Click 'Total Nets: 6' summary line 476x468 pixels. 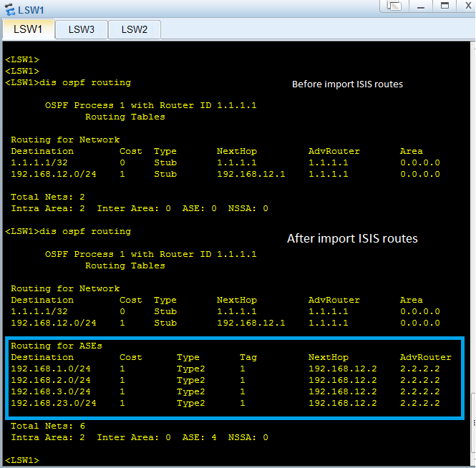tap(48, 426)
